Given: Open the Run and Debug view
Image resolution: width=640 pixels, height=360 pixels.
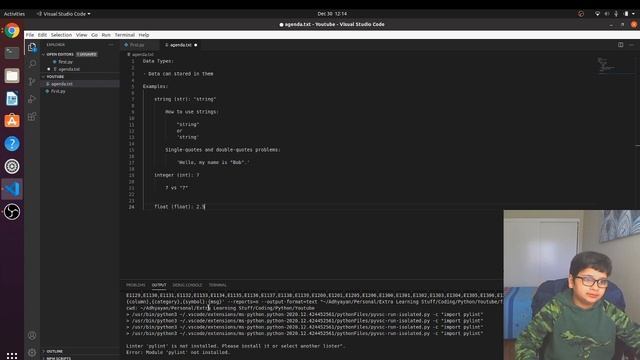Looking at the screenshot, I should (32, 99).
